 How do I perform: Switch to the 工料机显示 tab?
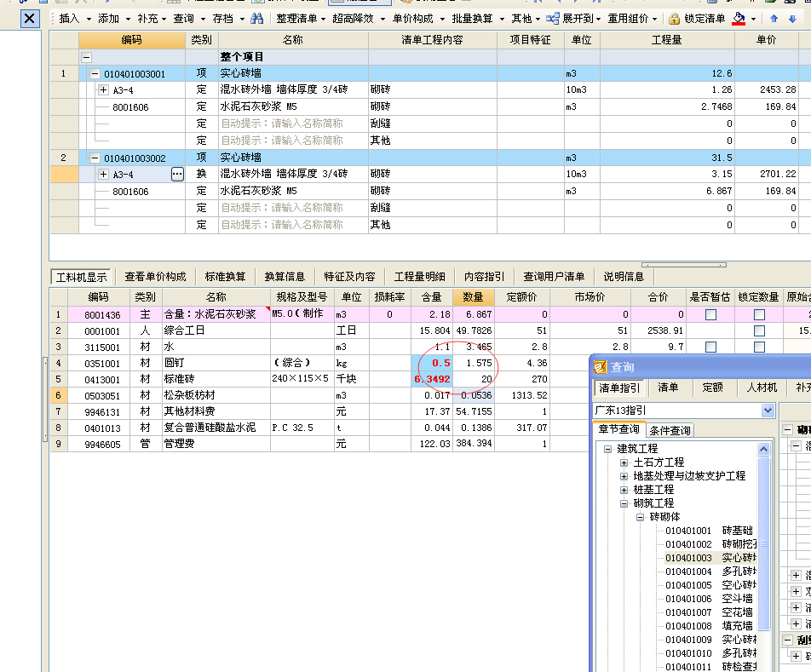click(81, 277)
